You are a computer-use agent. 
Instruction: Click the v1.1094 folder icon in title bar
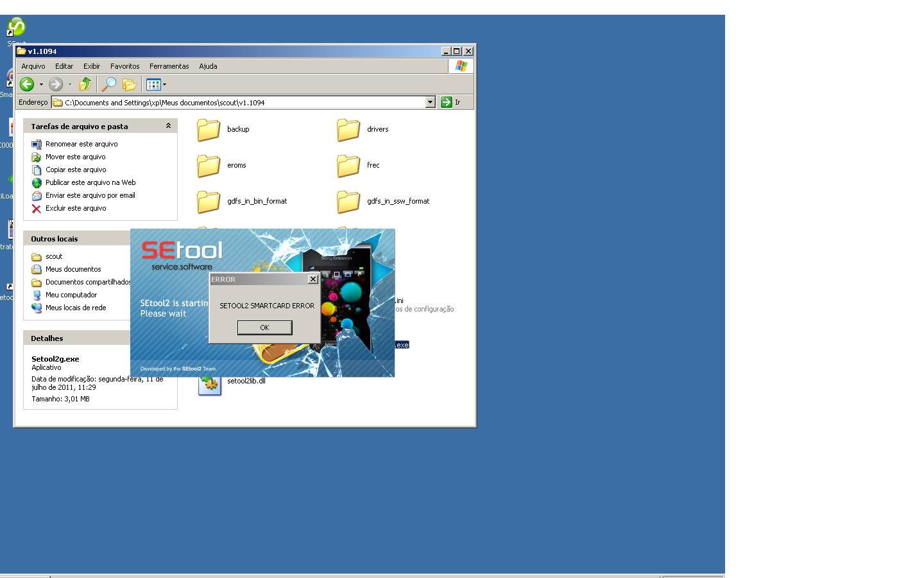click(21, 51)
